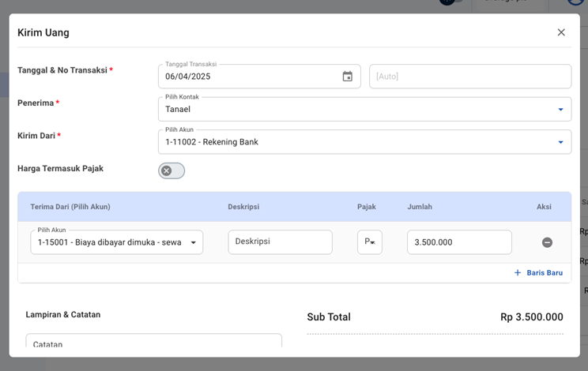Expand the Penerima contact dropdown
Screen dimensions: 588x371
[x=560, y=110]
